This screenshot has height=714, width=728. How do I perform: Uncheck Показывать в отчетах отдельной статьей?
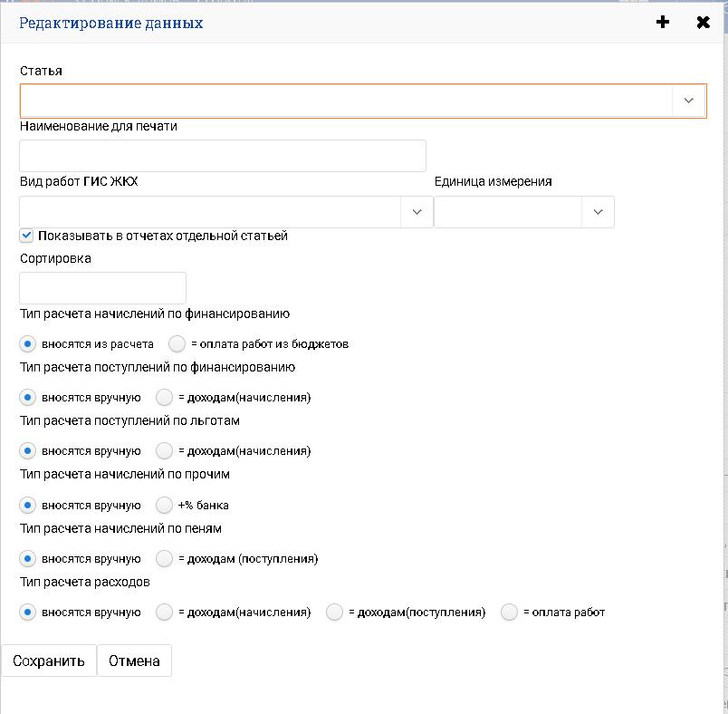tap(26, 236)
